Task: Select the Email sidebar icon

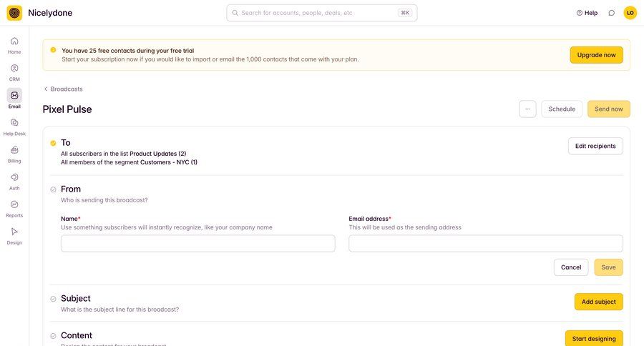Action: 14,96
